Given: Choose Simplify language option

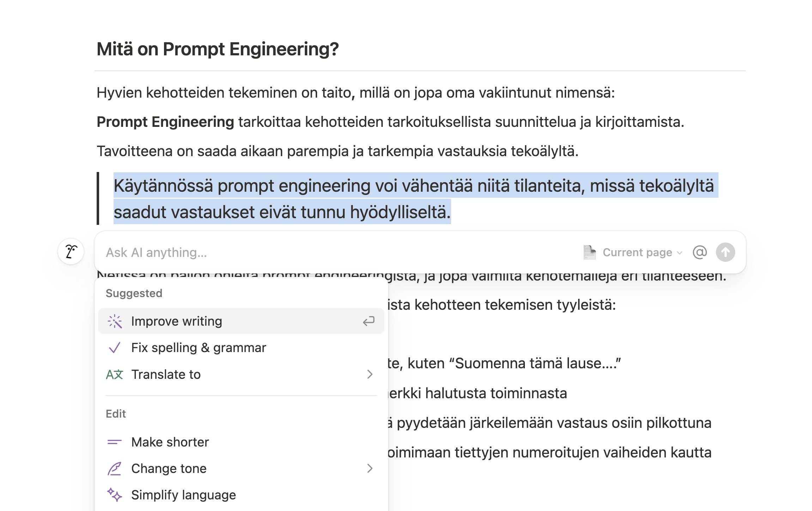Looking at the screenshot, I should pyautogui.click(x=183, y=495).
